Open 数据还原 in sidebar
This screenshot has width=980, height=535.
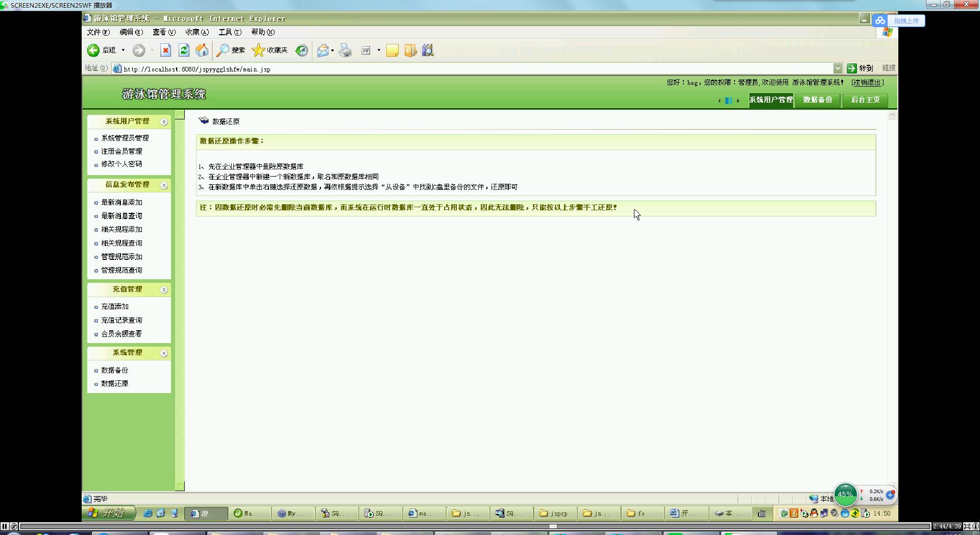[x=115, y=383]
